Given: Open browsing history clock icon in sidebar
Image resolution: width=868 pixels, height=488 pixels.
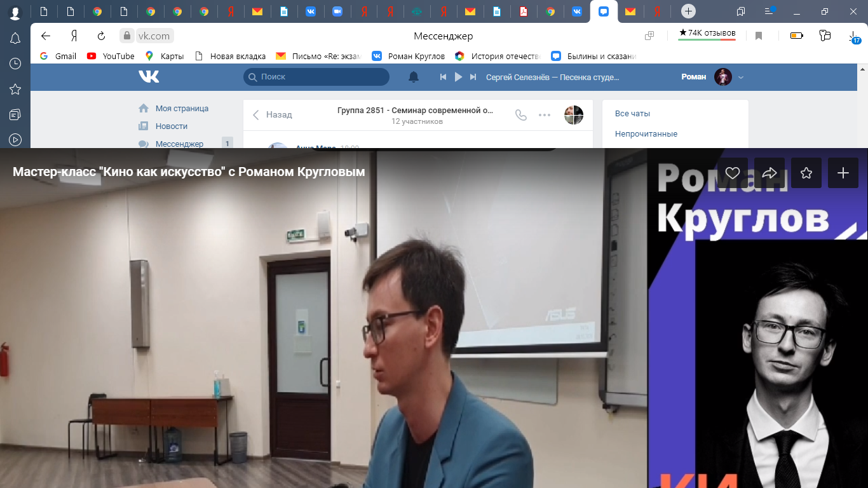Looking at the screenshot, I should (15, 64).
